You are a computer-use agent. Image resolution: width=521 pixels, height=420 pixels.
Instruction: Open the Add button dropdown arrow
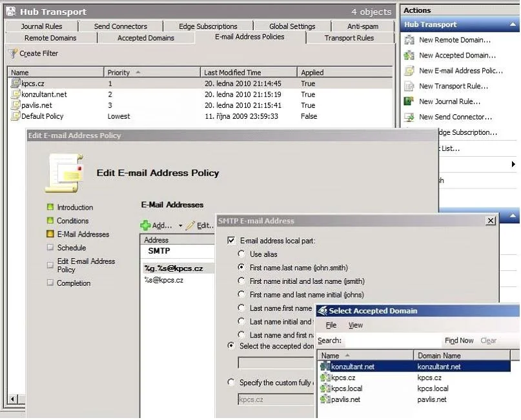coord(180,226)
